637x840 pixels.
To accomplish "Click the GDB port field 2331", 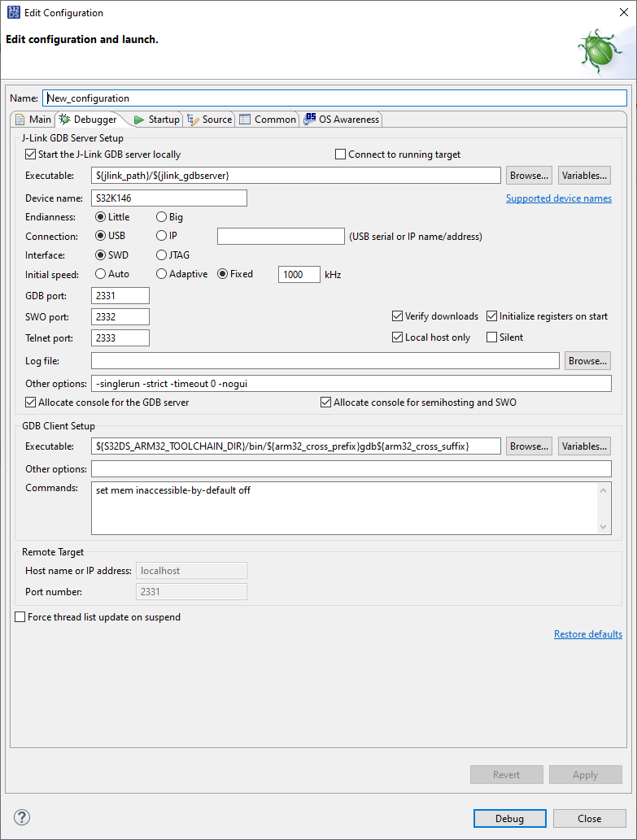I will click(120, 296).
